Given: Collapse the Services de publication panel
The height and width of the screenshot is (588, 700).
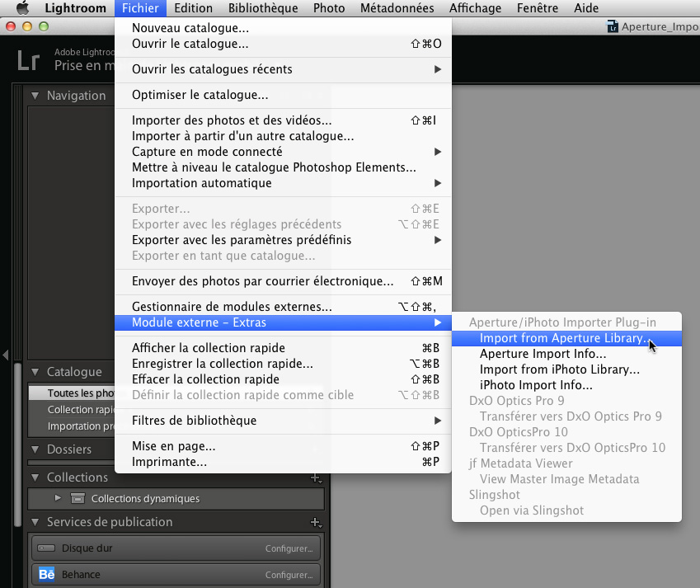Looking at the screenshot, I should point(35,522).
